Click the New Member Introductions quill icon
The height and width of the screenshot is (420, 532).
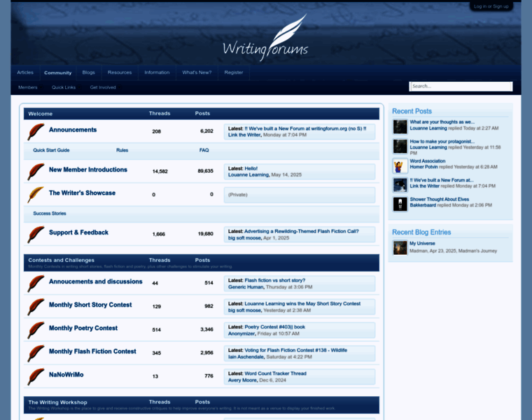point(36,171)
